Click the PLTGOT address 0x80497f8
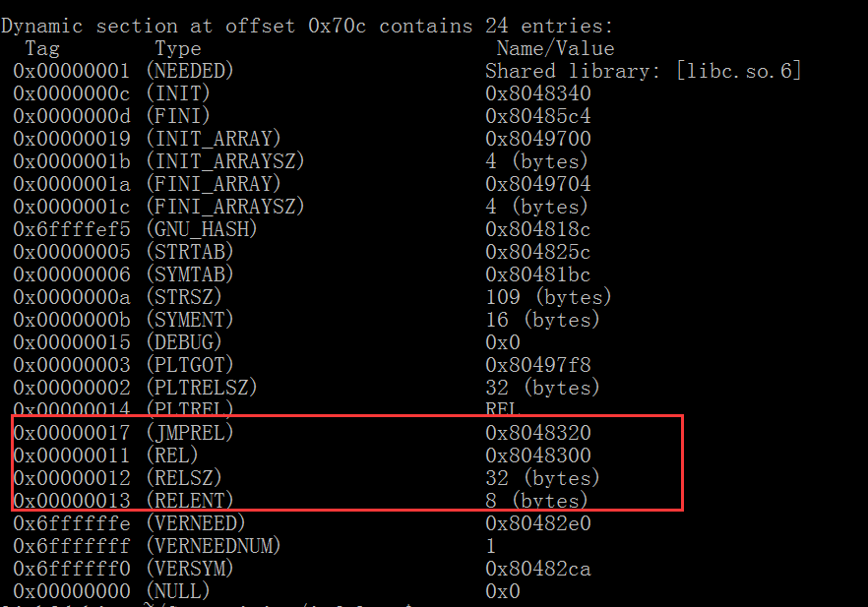The height and width of the screenshot is (607, 868). (538, 365)
